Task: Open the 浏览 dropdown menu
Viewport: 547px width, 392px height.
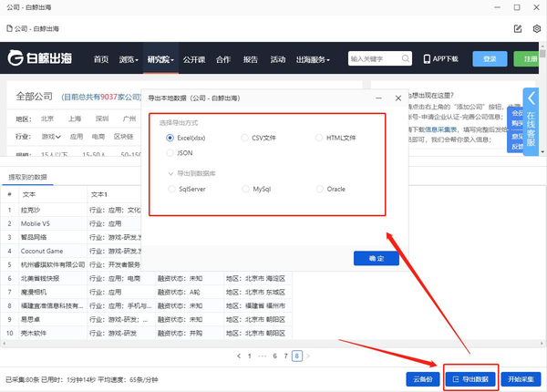Action: click(x=129, y=59)
